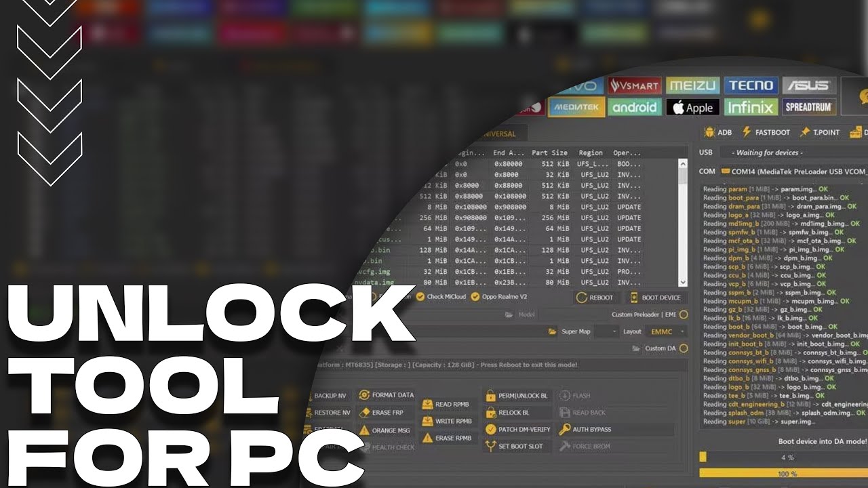Browse with the Super Map folder icon
This screenshot has width=868, height=488.
pyautogui.click(x=553, y=331)
